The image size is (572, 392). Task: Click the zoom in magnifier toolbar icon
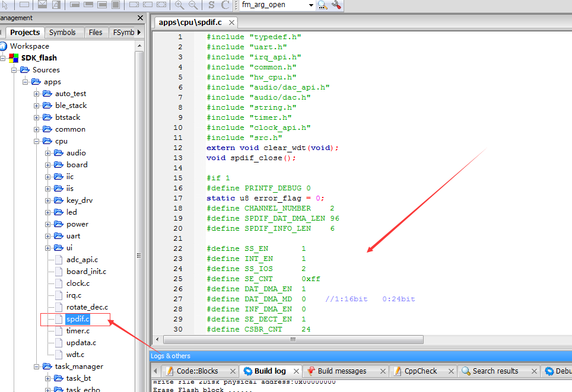179,5
